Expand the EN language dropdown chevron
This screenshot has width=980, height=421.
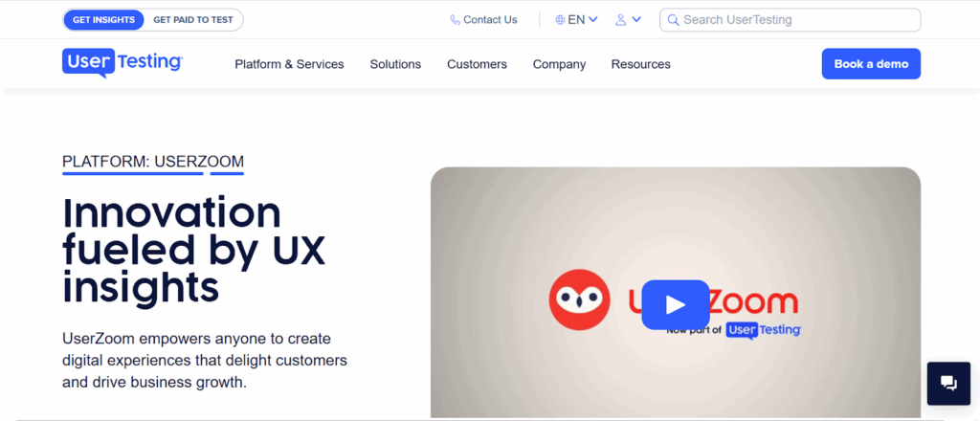click(x=593, y=20)
